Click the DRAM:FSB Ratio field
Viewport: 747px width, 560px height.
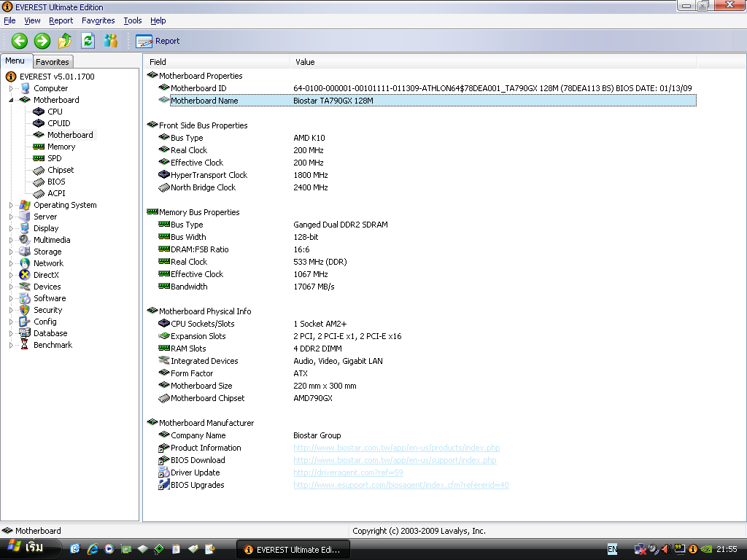coord(200,249)
